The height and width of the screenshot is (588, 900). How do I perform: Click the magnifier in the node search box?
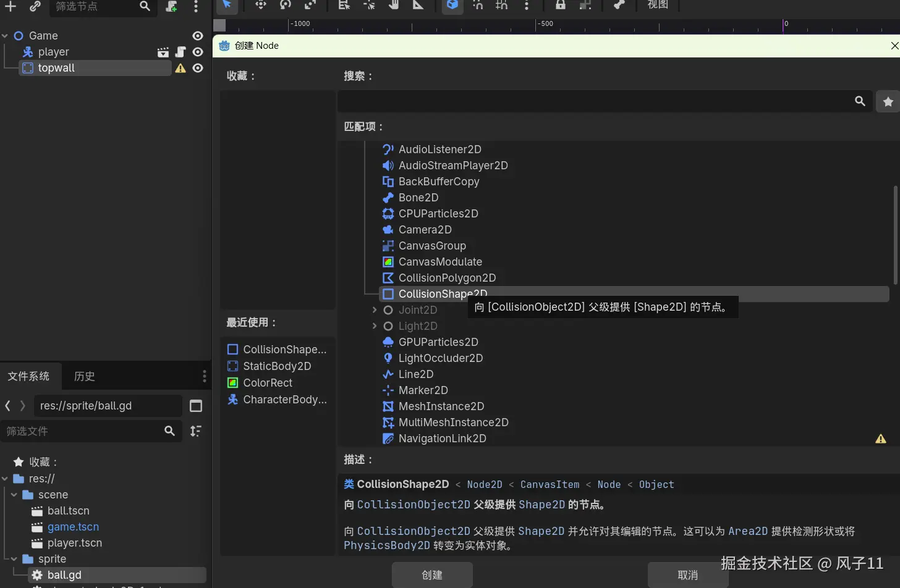click(860, 101)
